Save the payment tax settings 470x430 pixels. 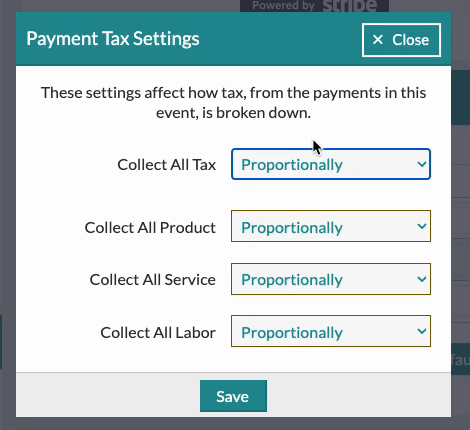point(233,396)
